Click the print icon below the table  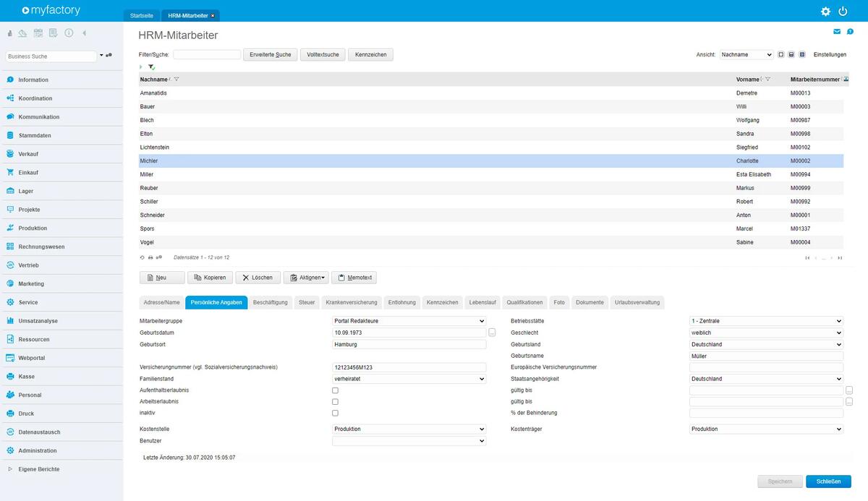[x=150, y=257]
